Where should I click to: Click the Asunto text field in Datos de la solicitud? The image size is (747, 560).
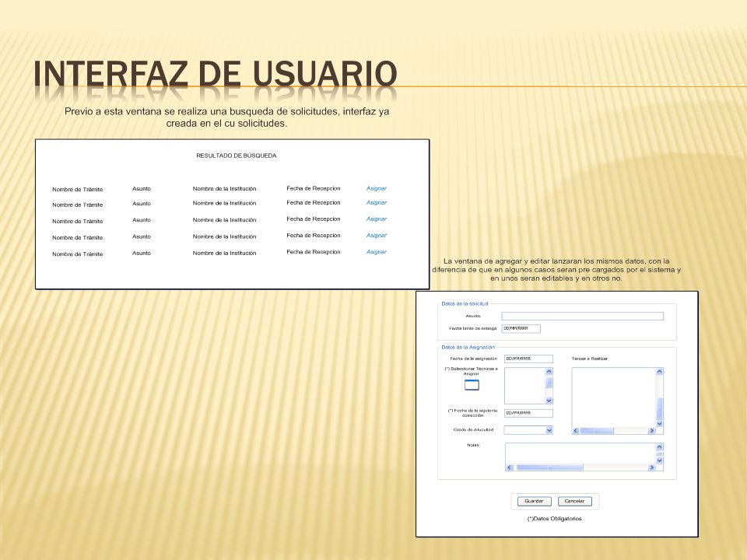[582, 317]
